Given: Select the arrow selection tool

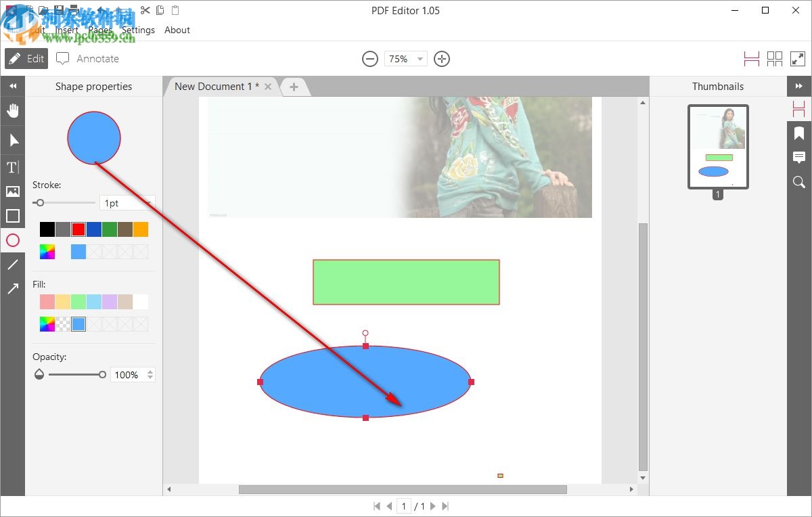Looking at the screenshot, I should click(13, 140).
